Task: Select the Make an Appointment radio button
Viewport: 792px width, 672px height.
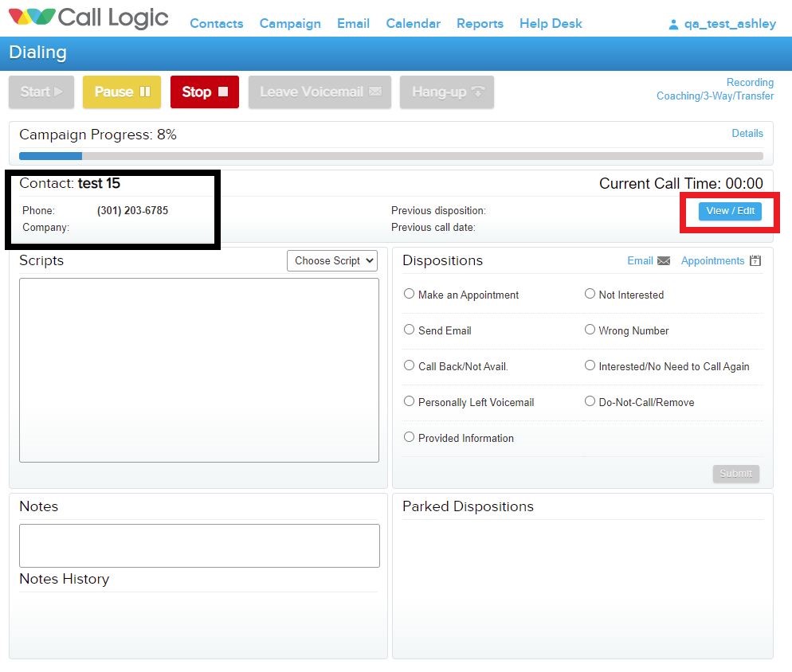Action: pyautogui.click(x=410, y=294)
